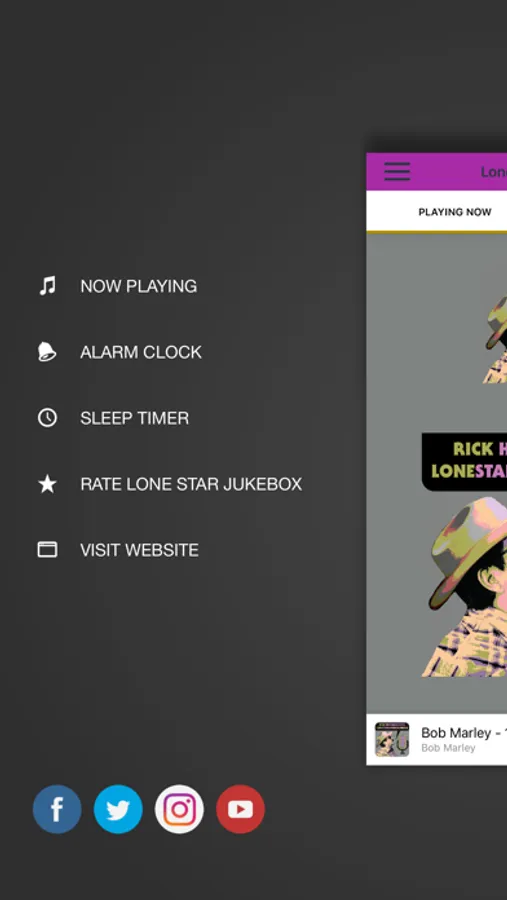Open the Facebook social icon
This screenshot has width=507, height=900.
(x=57, y=809)
